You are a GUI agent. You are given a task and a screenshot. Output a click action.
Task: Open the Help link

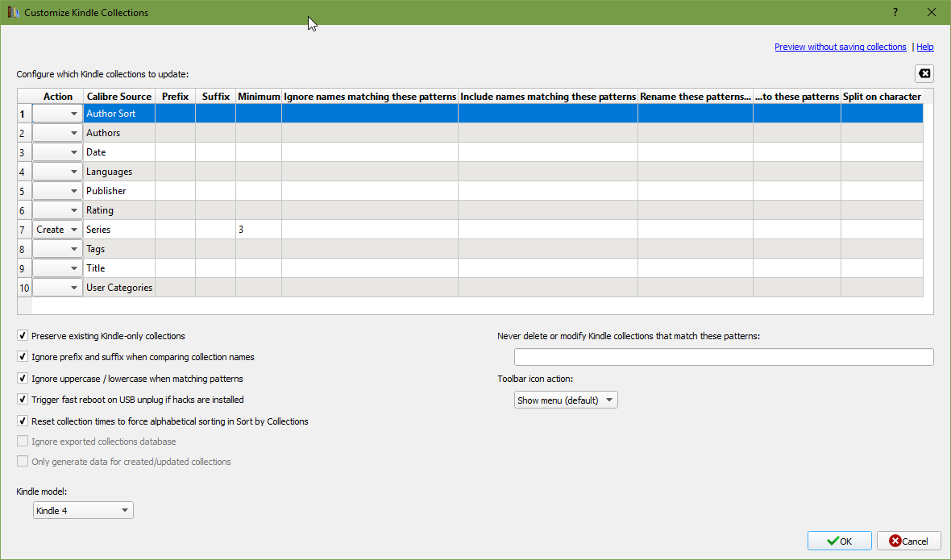coord(925,47)
